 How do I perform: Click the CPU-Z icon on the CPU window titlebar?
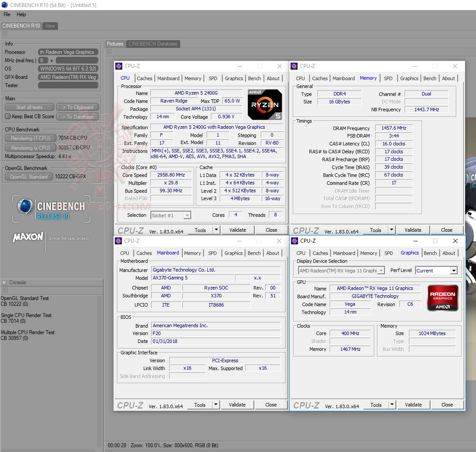pyautogui.click(x=119, y=66)
